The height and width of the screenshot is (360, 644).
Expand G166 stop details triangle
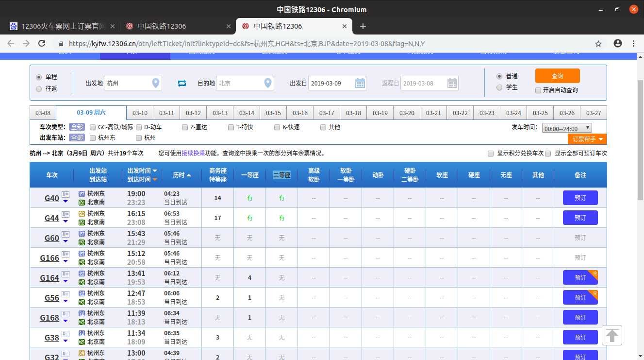click(66, 262)
